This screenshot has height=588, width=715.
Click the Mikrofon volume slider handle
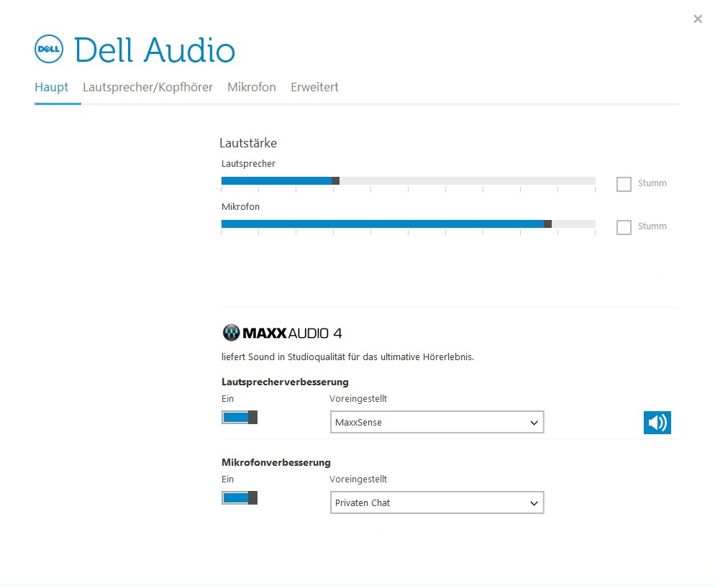[x=547, y=224]
